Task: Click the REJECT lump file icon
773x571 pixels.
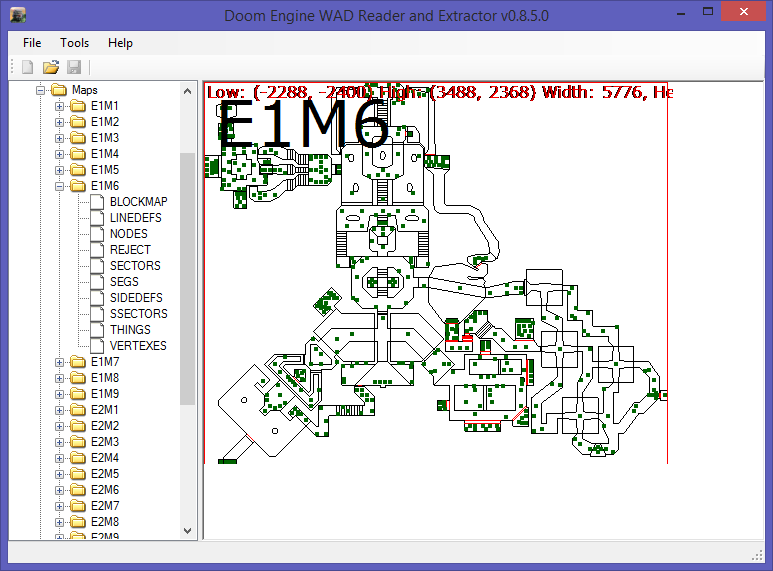Action: [x=97, y=250]
